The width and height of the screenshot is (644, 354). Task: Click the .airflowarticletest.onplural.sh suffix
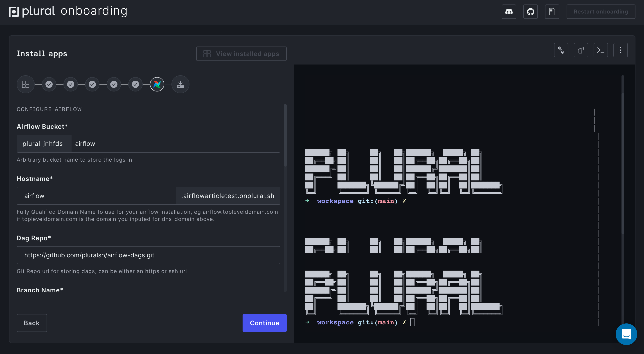(x=228, y=196)
